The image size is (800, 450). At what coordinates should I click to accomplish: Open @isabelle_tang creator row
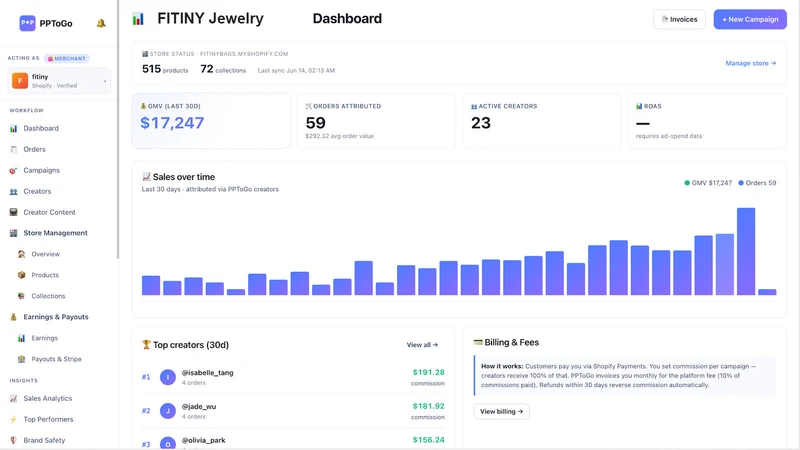click(x=293, y=377)
